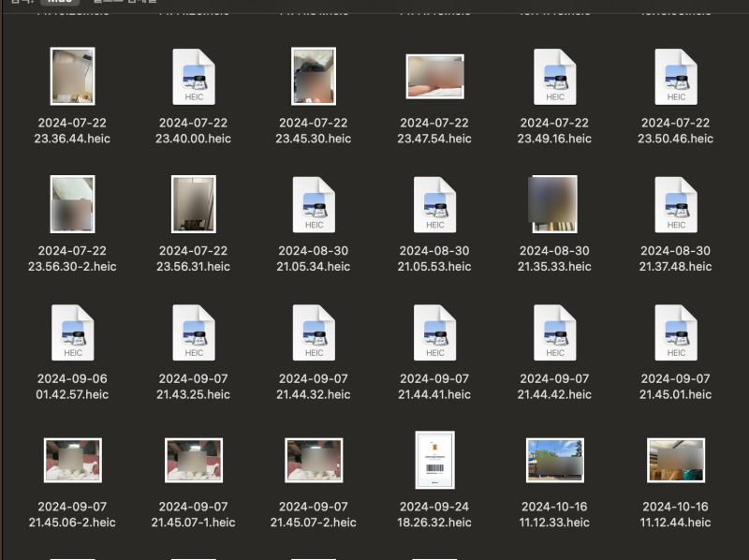Click the filename text "2024-09-07 21.44.42.heic"

coord(554,387)
